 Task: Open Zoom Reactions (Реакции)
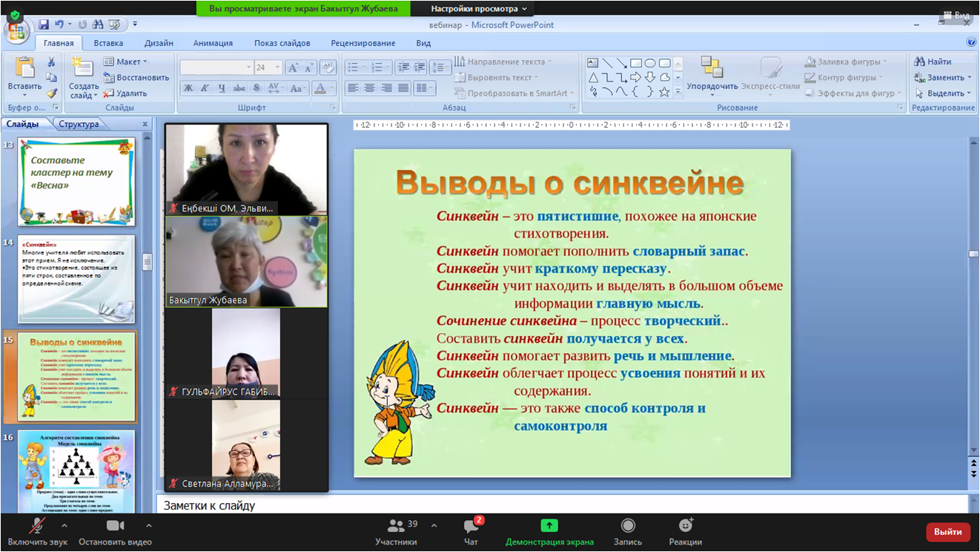coord(685,532)
